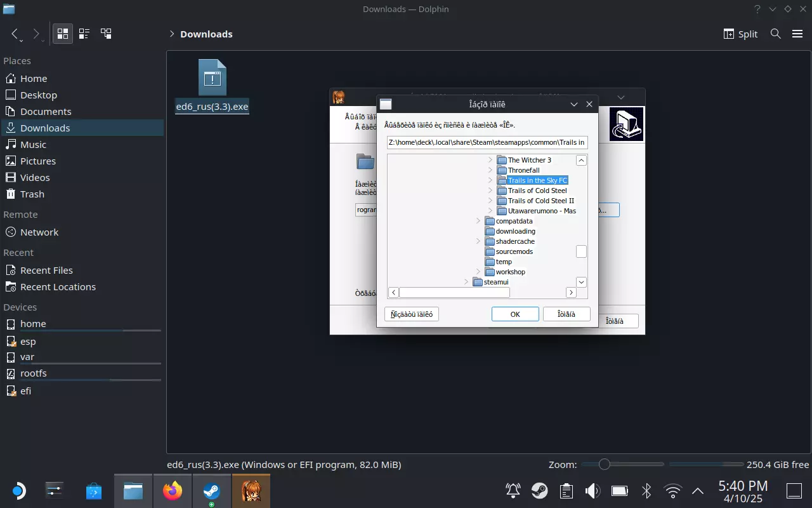This screenshot has height=508, width=812.
Task: Open Pictures in the Places panel
Action: [38, 161]
